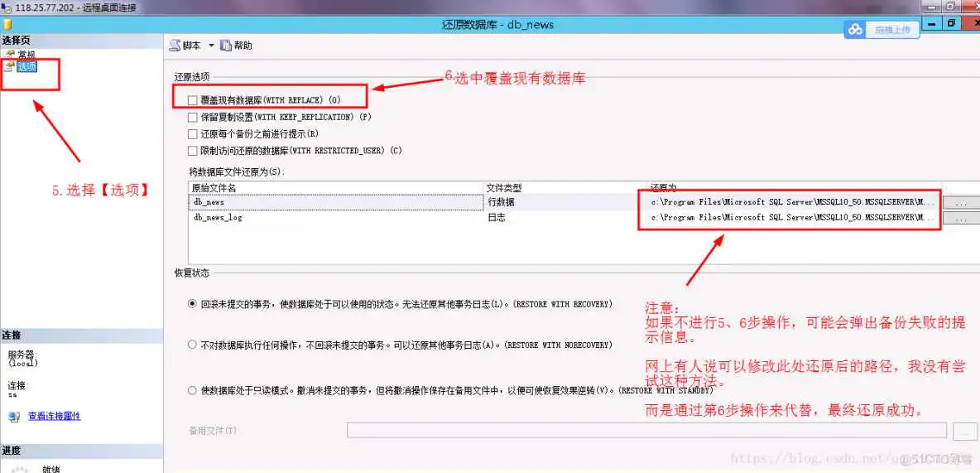
Task: Click the 拖拽上传 cloud upload widget
Action: [x=882, y=29]
